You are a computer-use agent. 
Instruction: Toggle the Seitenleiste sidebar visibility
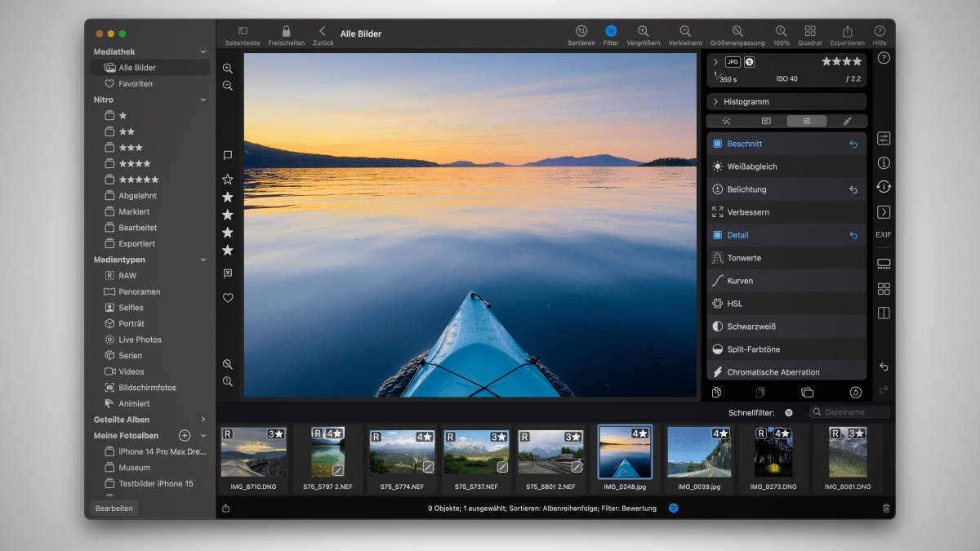click(243, 31)
